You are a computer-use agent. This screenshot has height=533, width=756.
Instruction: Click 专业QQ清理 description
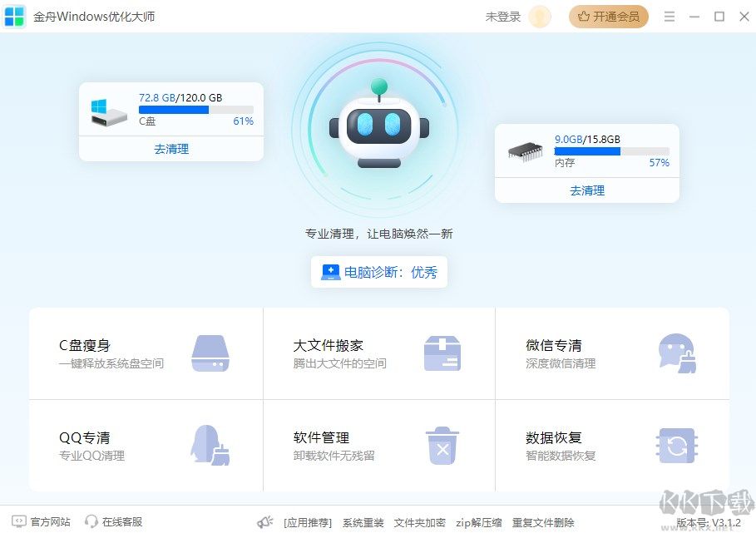91,456
